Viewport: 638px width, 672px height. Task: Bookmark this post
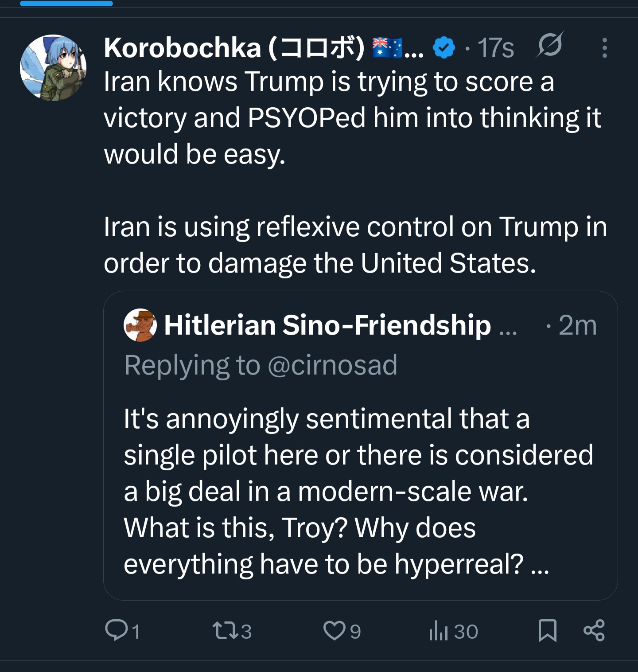point(548,631)
